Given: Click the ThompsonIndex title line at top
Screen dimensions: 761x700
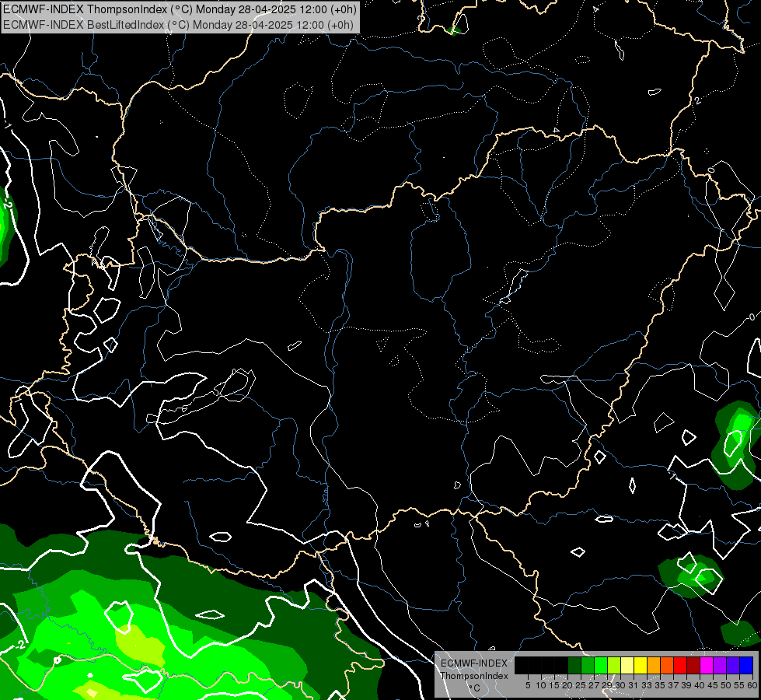Looking at the screenshot, I should click(180, 9).
